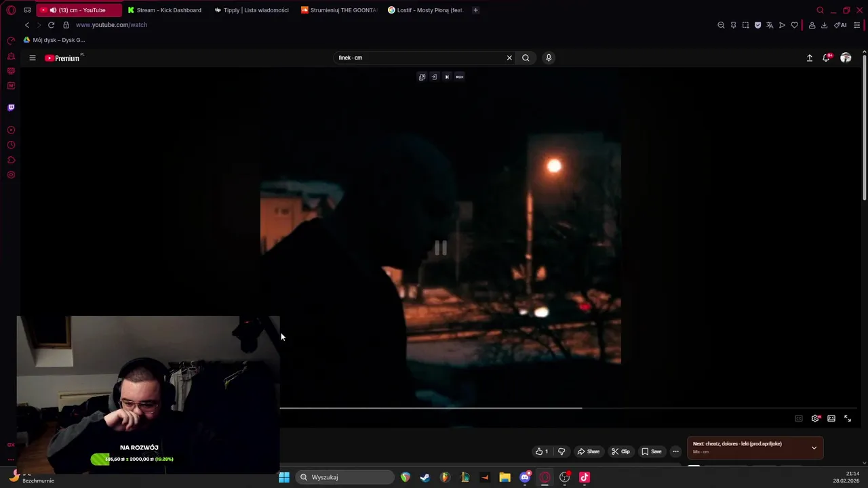
Task: Reload the current page
Action: [51, 25]
